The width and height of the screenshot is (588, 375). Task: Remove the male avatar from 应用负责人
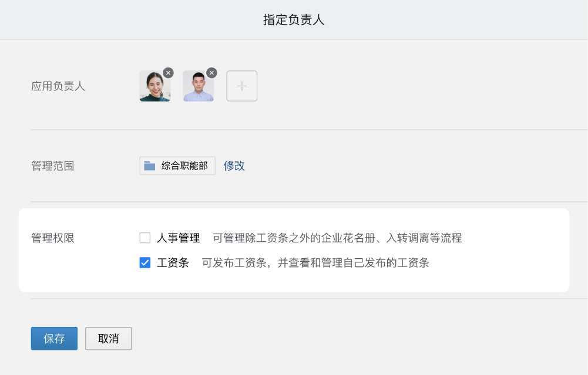click(211, 73)
